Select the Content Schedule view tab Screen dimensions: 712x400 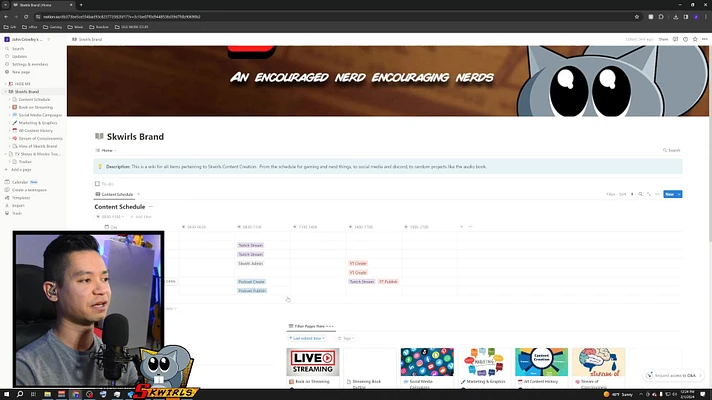pos(114,194)
